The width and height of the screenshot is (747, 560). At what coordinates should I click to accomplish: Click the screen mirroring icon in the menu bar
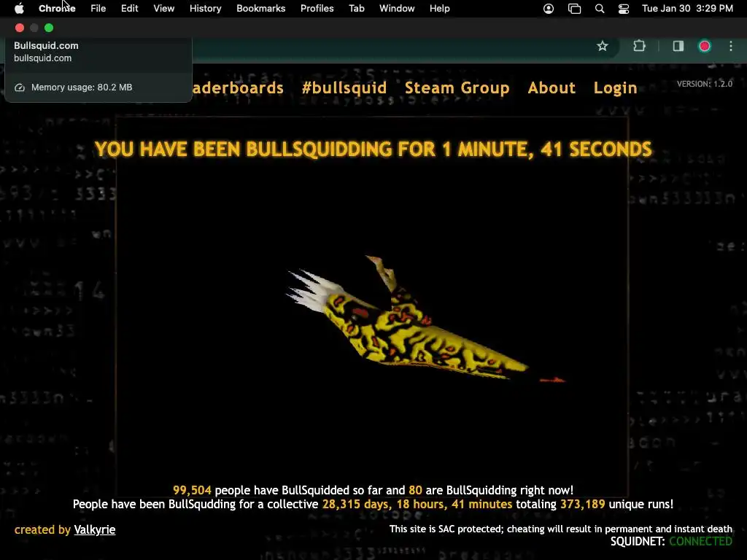point(575,9)
